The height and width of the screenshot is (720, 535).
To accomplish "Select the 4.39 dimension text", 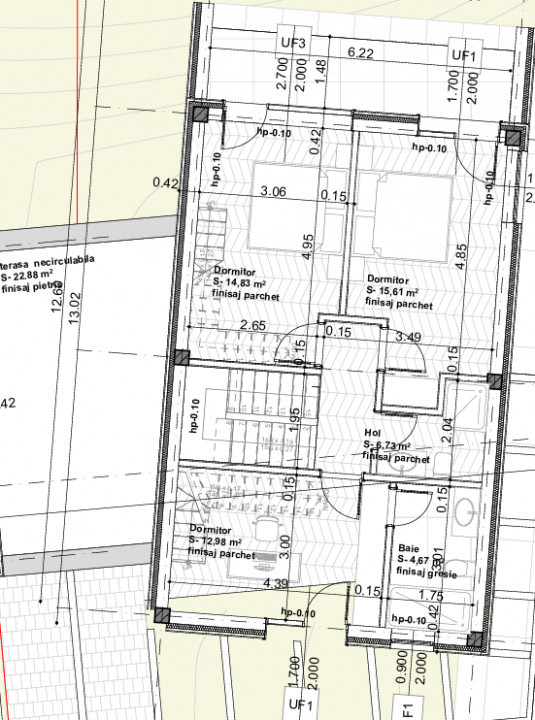I will click(276, 583).
